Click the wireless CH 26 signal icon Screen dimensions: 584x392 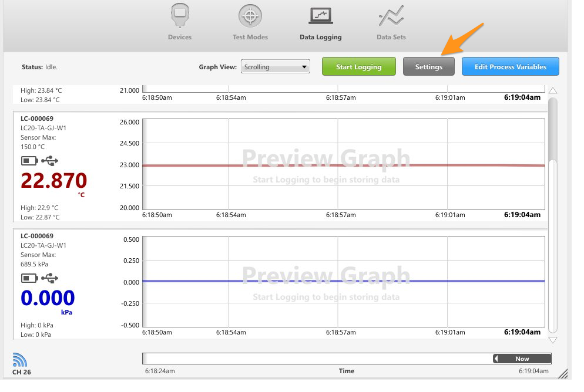pyautogui.click(x=20, y=360)
